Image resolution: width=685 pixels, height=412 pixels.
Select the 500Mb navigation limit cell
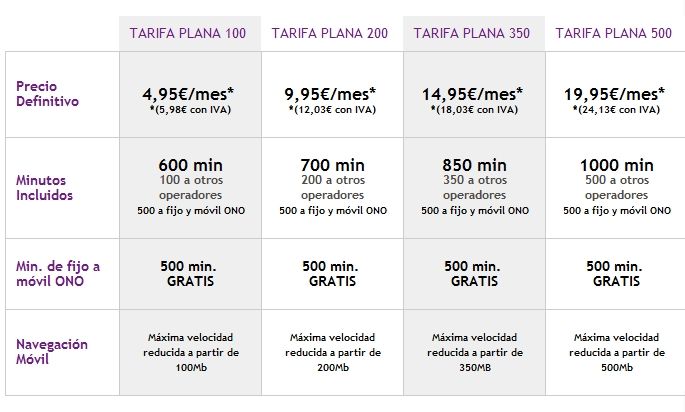(615, 367)
